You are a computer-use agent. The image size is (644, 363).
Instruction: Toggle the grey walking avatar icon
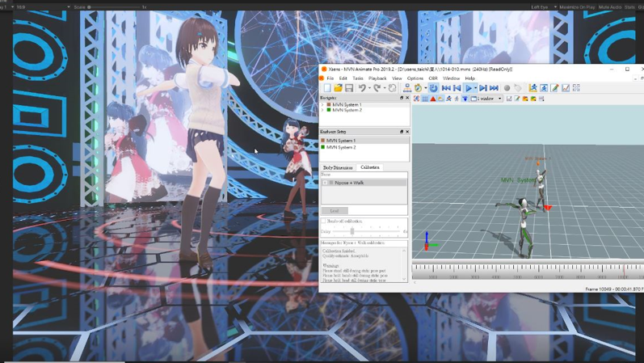(457, 99)
